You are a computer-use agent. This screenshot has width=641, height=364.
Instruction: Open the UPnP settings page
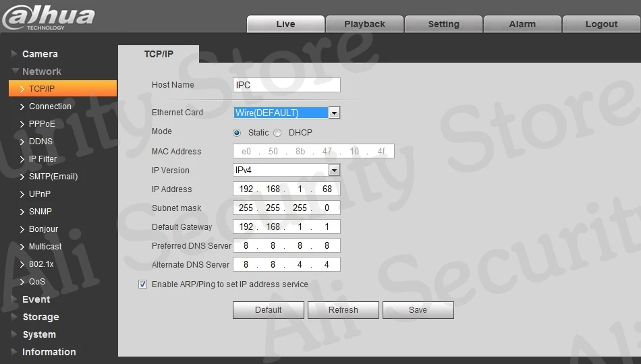[x=40, y=194]
